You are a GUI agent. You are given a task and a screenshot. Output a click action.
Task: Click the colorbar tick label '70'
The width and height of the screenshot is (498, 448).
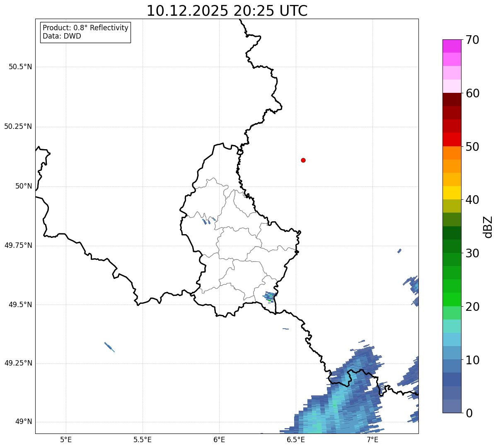click(x=472, y=40)
